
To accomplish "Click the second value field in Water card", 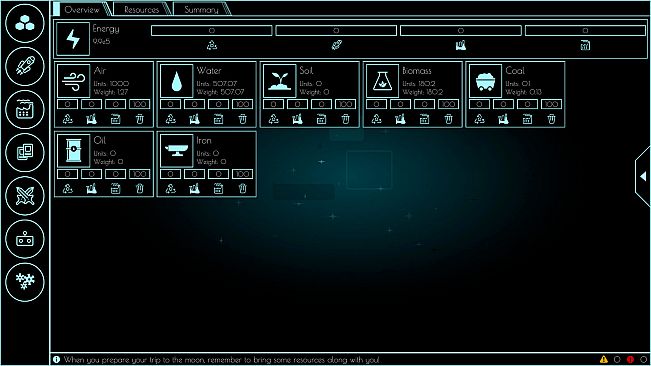I will pos(194,104).
